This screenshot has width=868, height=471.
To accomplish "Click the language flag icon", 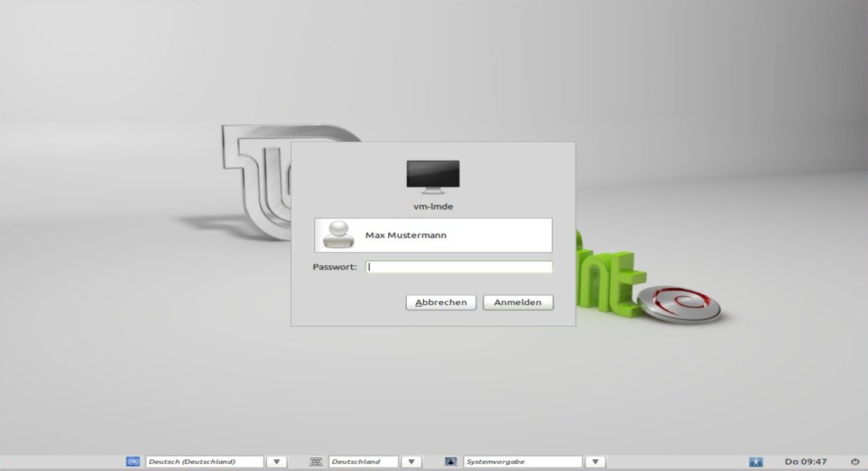I will coord(133,462).
